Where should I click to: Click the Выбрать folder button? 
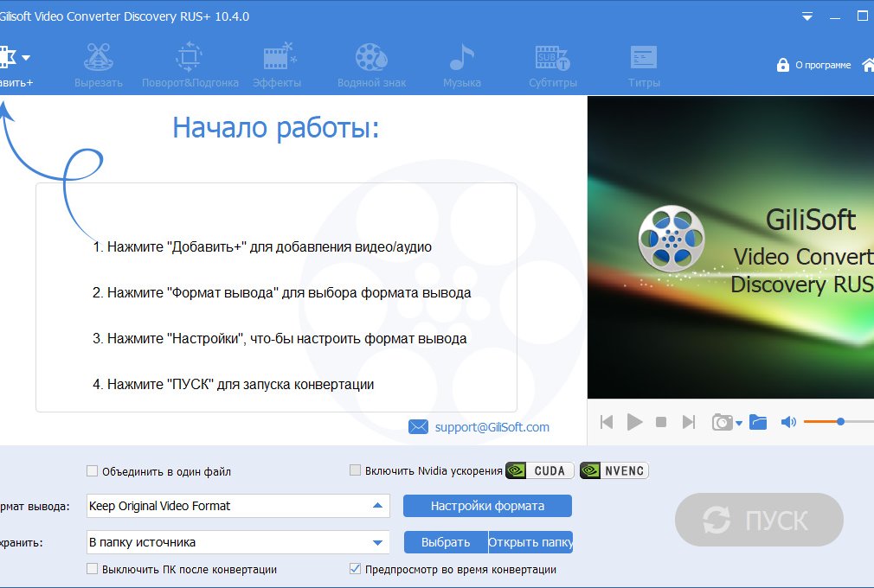pos(446,542)
